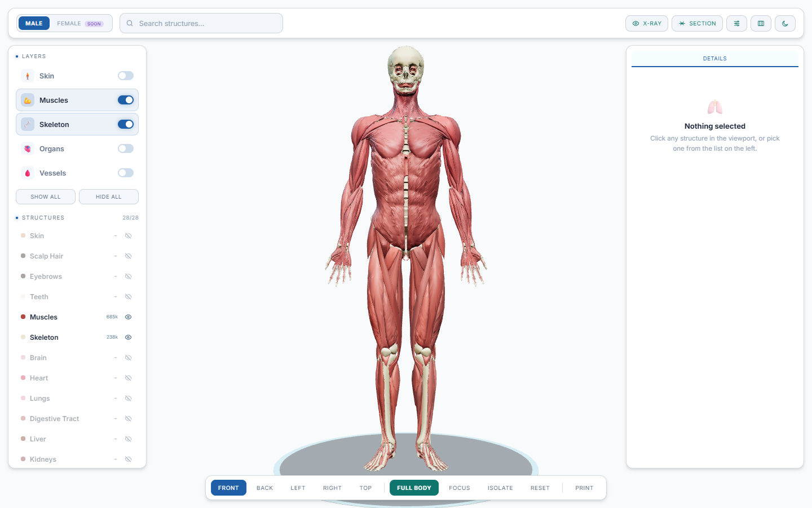Click the columns layout icon in top bar
The height and width of the screenshot is (508, 812).
point(761,23)
